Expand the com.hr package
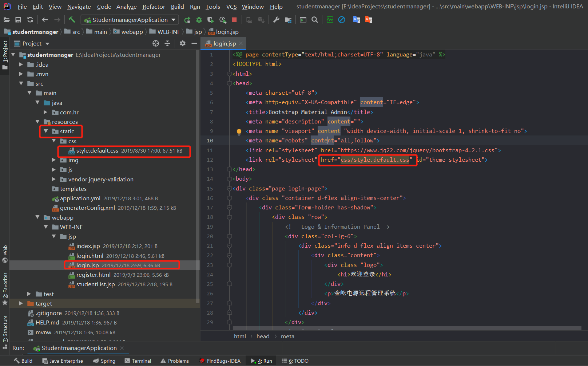Image resolution: width=588 pixels, height=366 pixels. 46,112
